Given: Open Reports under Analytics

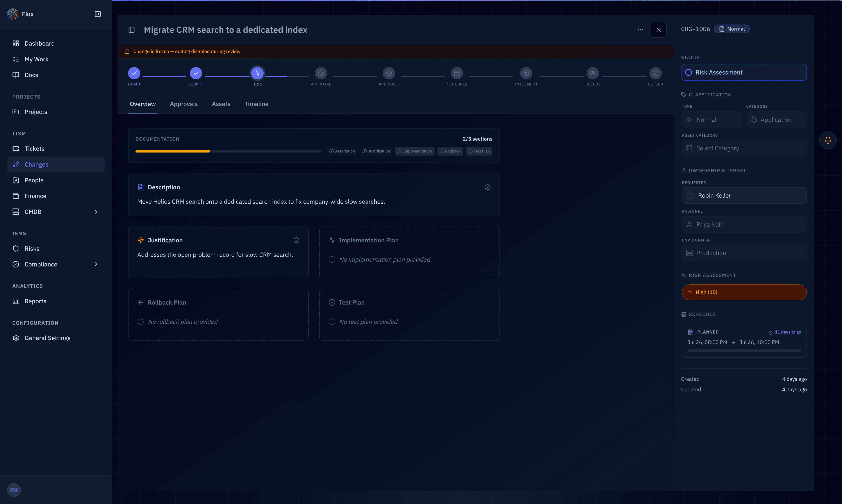Looking at the screenshot, I should (x=56, y=301).
